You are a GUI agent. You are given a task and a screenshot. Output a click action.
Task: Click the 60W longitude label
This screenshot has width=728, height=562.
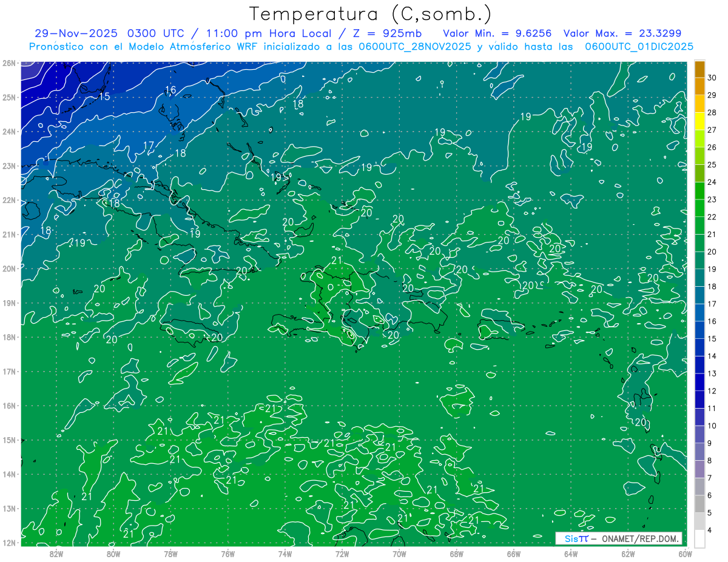pyautogui.click(x=686, y=554)
